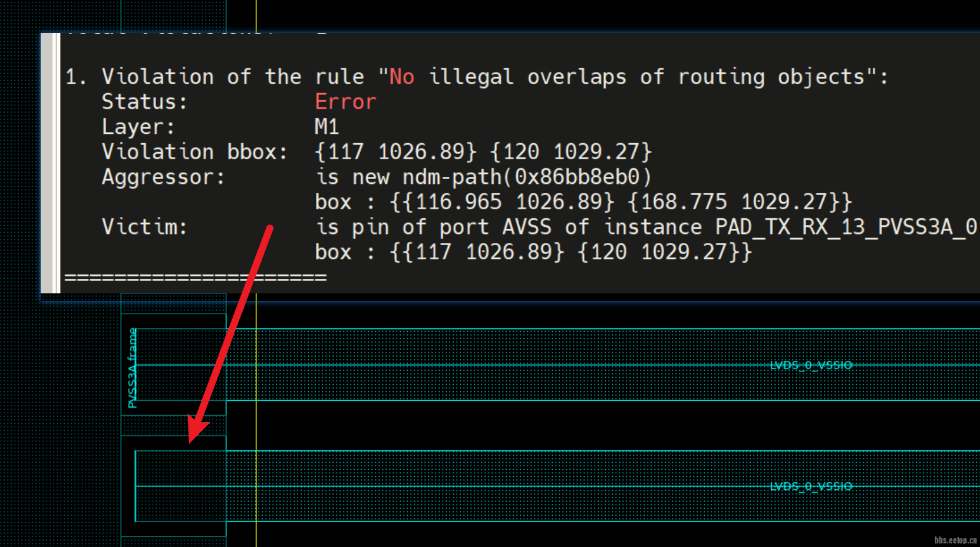Click the bbs.eetop.cn watermark
Screen dimensions: 980x547
tap(955, 540)
